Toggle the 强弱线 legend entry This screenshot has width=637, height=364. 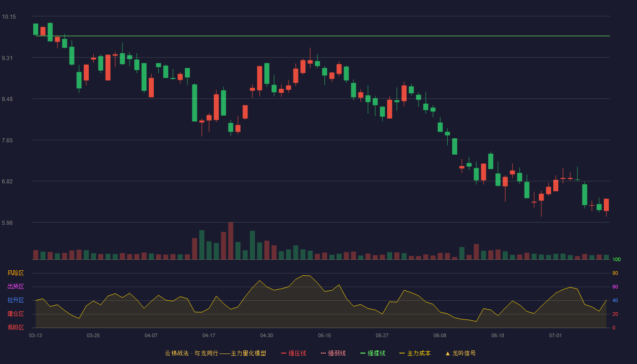point(333,353)
